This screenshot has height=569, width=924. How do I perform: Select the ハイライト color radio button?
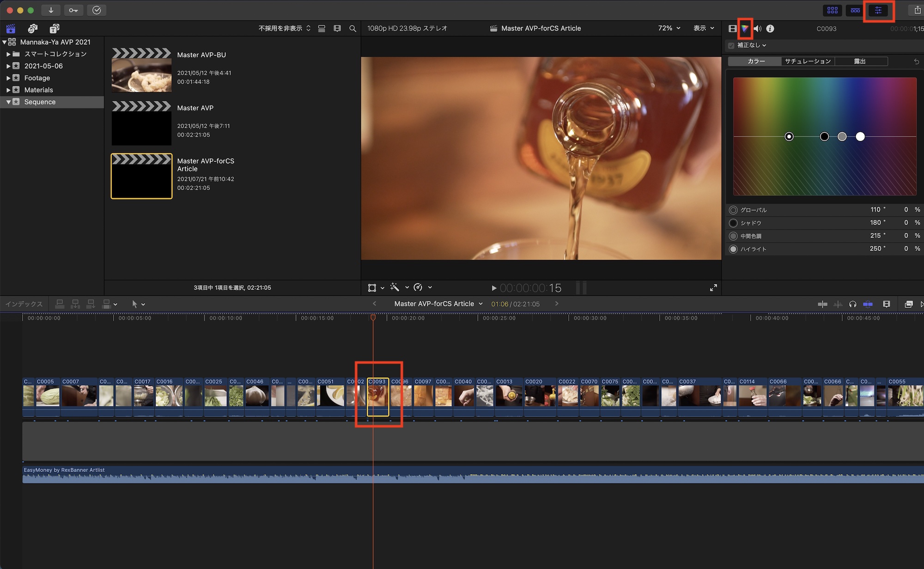pyautogui.click(x=733, y=249)
